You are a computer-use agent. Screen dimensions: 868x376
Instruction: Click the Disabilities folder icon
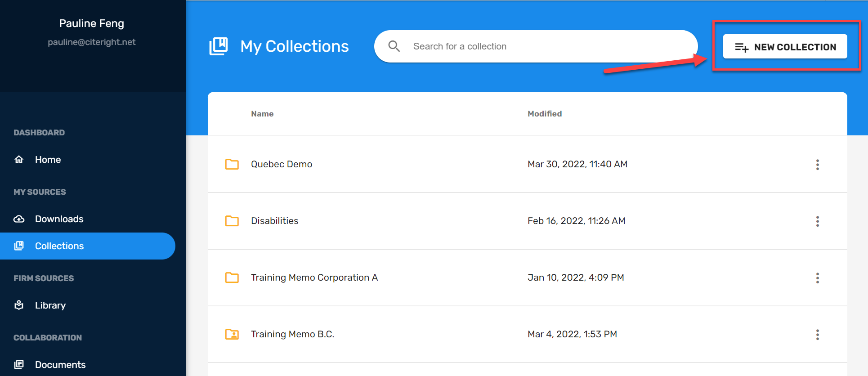click(232, 221)
